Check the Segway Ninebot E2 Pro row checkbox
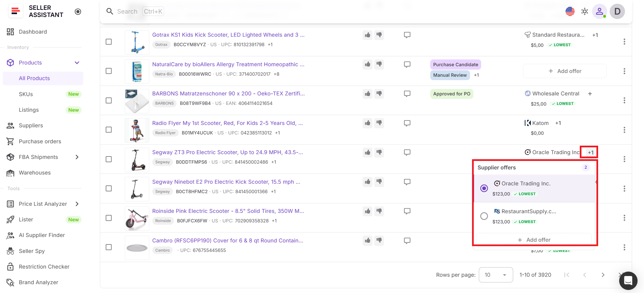Viewport: 644px width, 293px height. pyautogui.click(x=109, y=188)
